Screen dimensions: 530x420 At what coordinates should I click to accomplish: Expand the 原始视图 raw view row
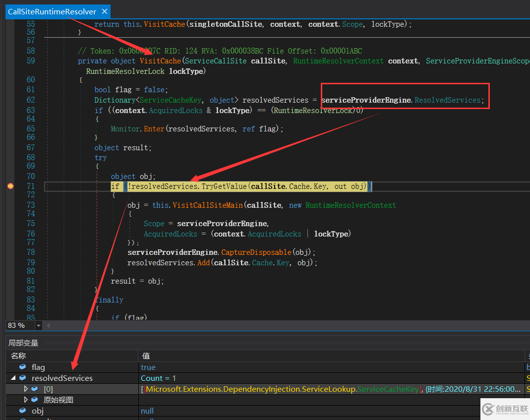pyautogui.click(x=26, y=400)
